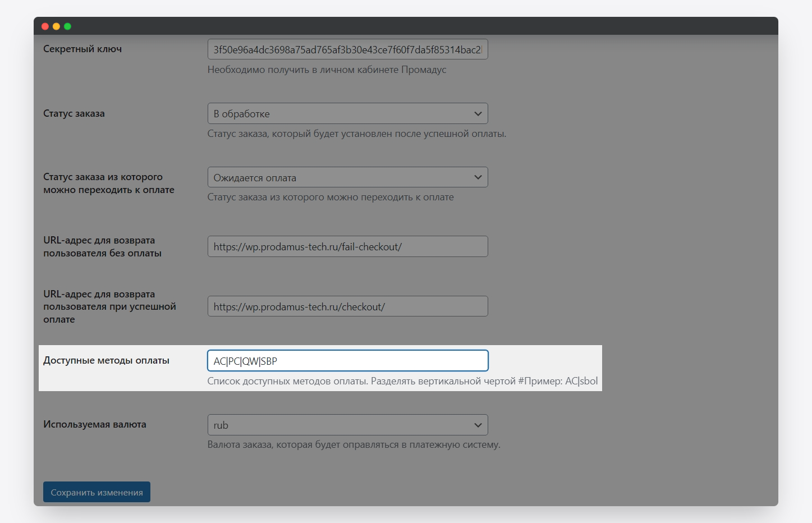Viewport: 812px width, 523px height.
Task: Click the red close window dot
Action: coord(45,26)
